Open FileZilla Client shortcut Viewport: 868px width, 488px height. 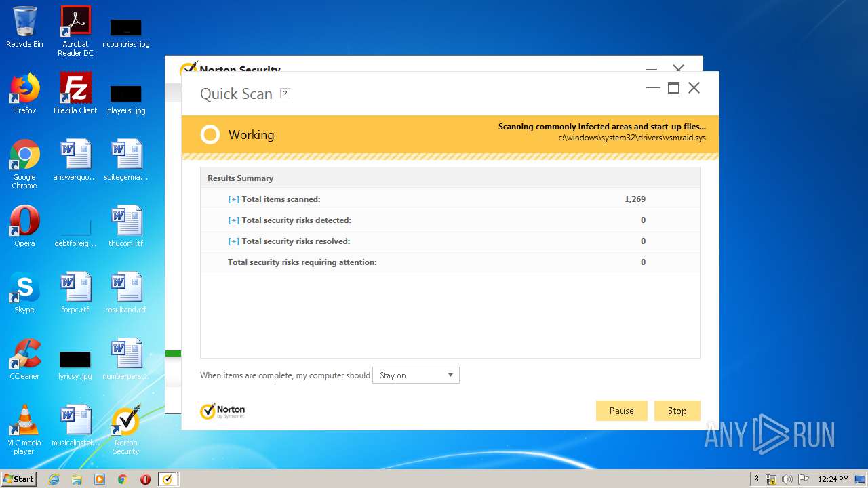[x=75, y=94]
